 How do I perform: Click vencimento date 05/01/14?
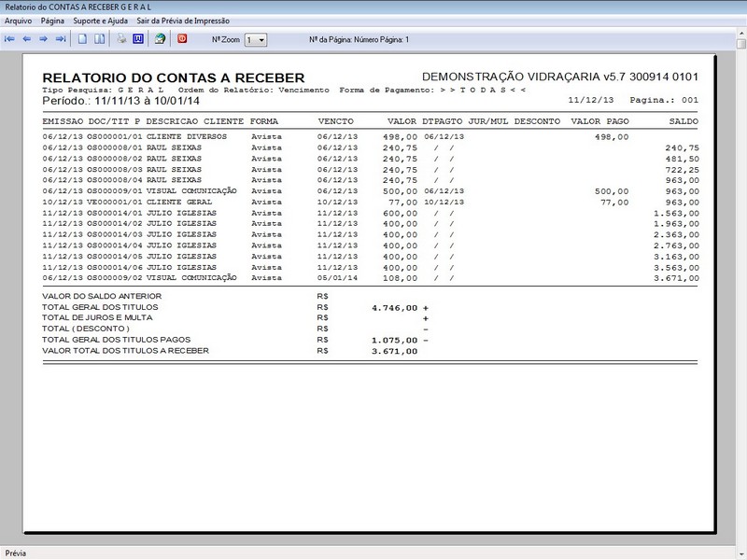338,278
